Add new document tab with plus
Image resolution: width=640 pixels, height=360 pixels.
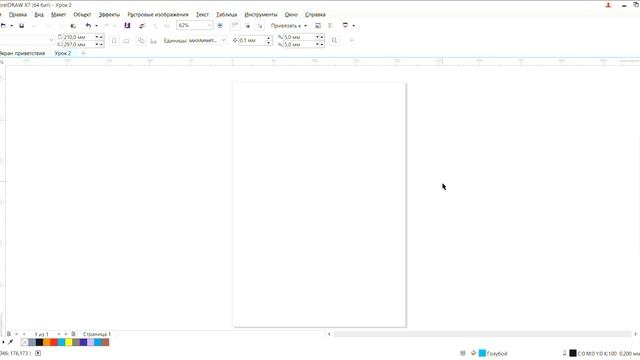point(83,53)
